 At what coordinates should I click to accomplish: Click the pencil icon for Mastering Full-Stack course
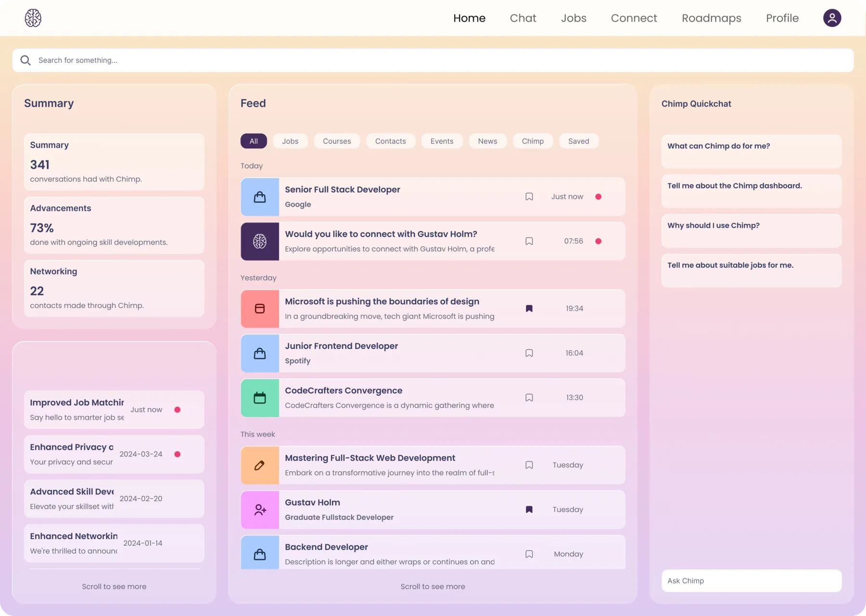tap(260, 465)
